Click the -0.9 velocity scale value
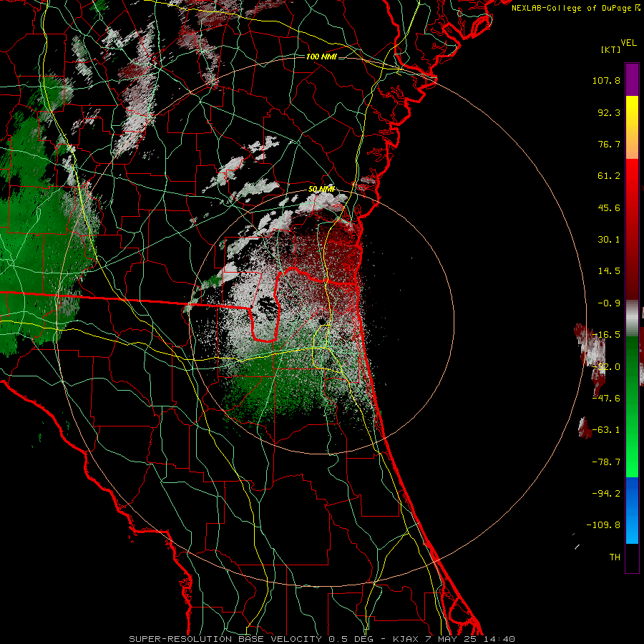This screenshot has height=644, width=644. [609, 303]
